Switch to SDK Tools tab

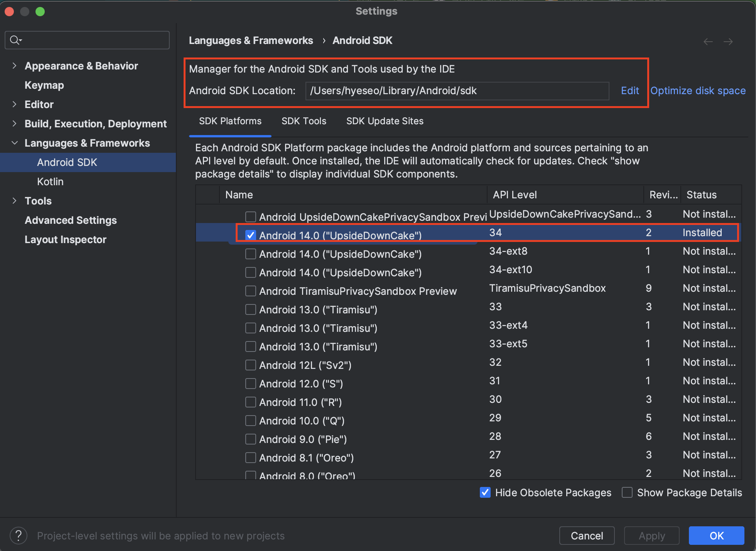(304, 121)
